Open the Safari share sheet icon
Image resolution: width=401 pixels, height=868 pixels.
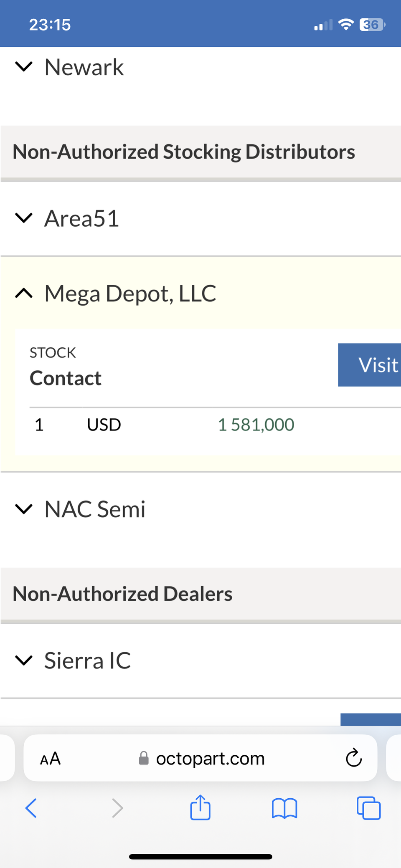tap(200, 807)
